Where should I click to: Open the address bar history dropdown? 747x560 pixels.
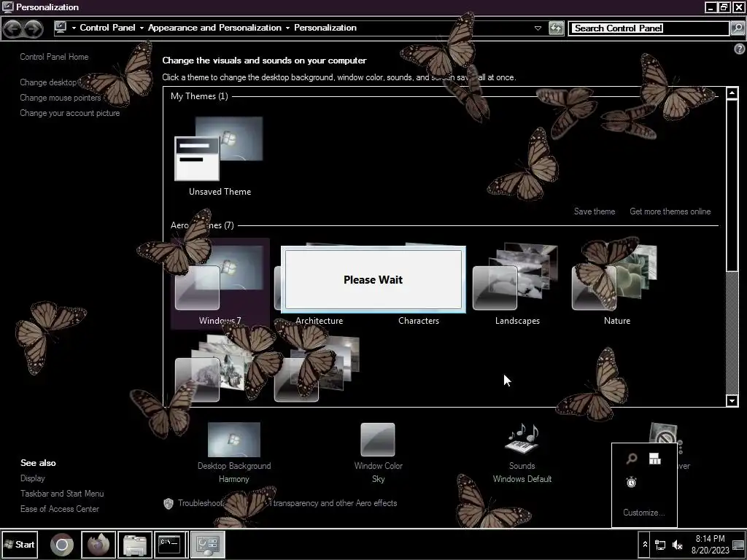pyautogui.click(x=538, y=28)
